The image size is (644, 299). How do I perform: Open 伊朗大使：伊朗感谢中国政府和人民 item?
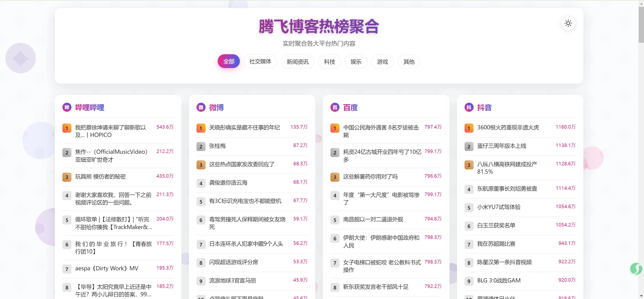pyautogui.click(x=386, y=241)
